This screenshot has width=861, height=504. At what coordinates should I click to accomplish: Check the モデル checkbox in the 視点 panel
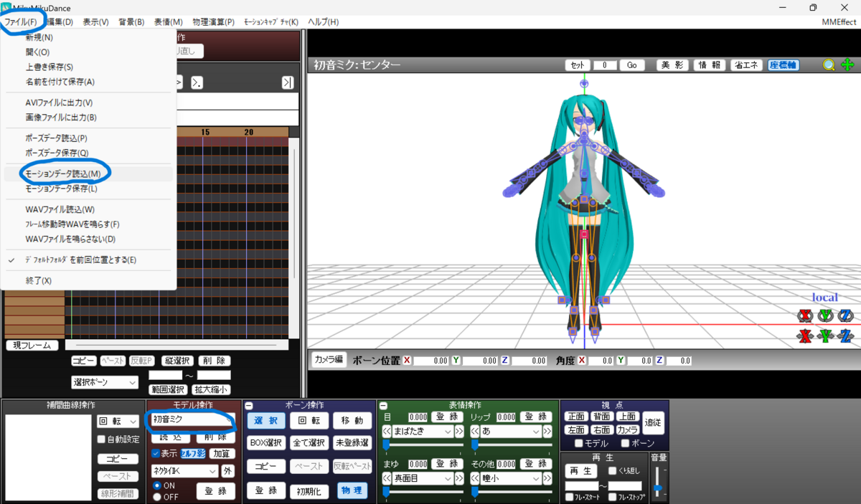click(x=580, y=444)
